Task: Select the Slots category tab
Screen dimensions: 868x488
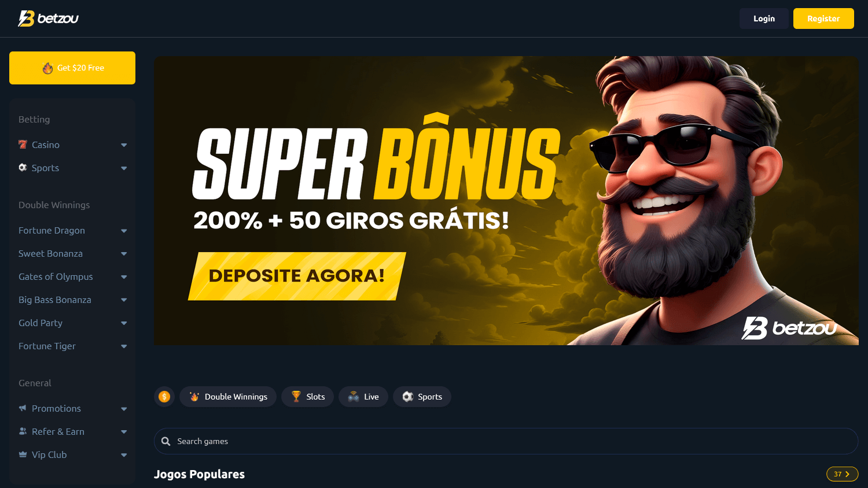Action: [308, 397]
